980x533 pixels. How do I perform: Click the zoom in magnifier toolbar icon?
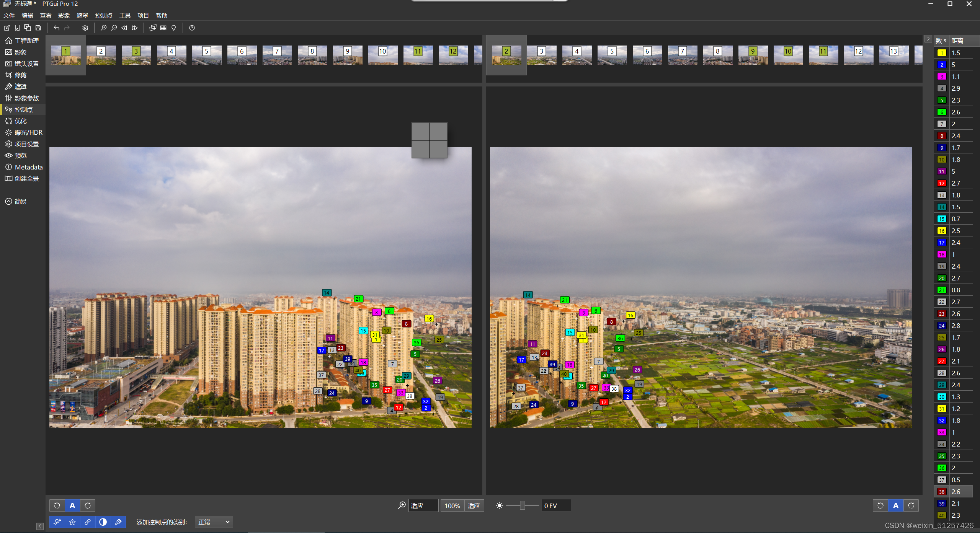click(103, 28)
